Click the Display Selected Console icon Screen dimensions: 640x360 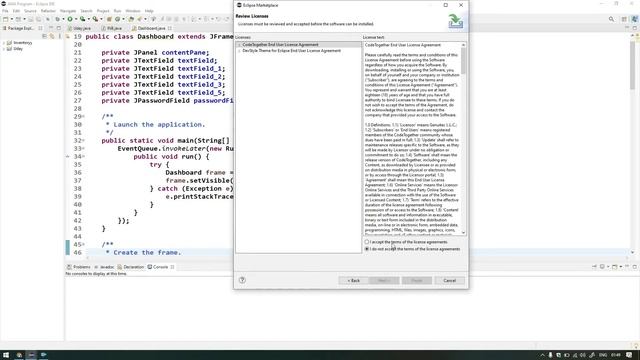pyautogui.click(x=602, y=267)
